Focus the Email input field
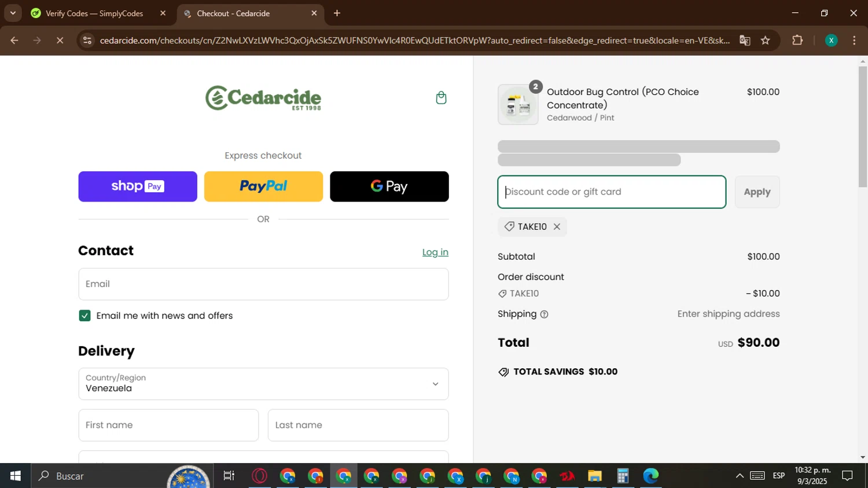 click(263, 284)
